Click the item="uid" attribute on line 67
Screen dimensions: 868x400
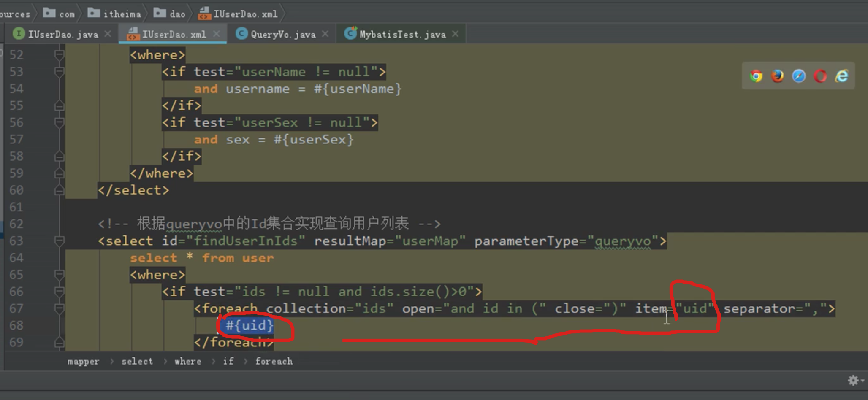click(x=675, y=308)
